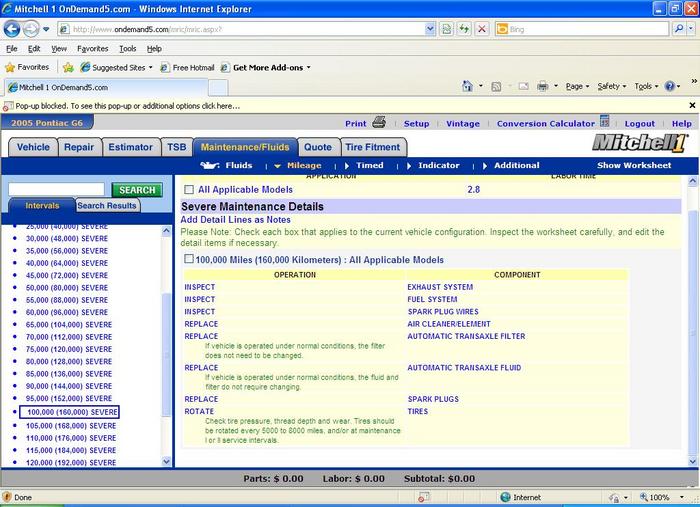Check the 100,000 Miles checkbox
The image size is (700, 507).
click(189, 259)
